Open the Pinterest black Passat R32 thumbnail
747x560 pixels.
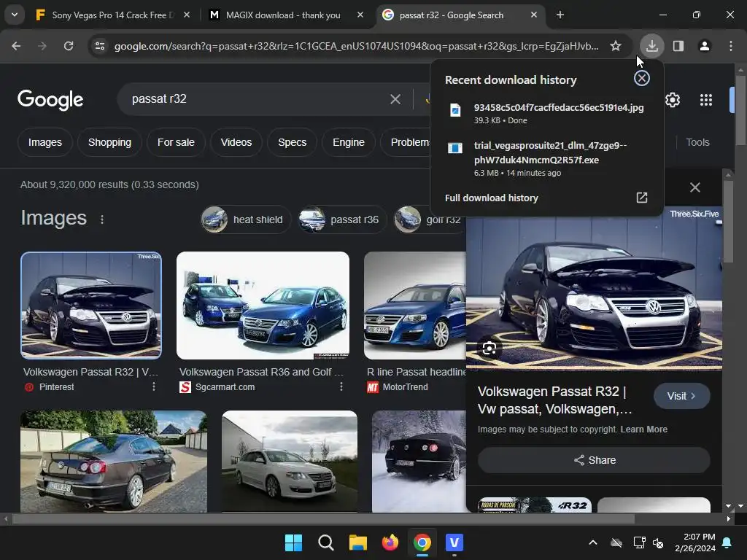click(x=91, y=306)
